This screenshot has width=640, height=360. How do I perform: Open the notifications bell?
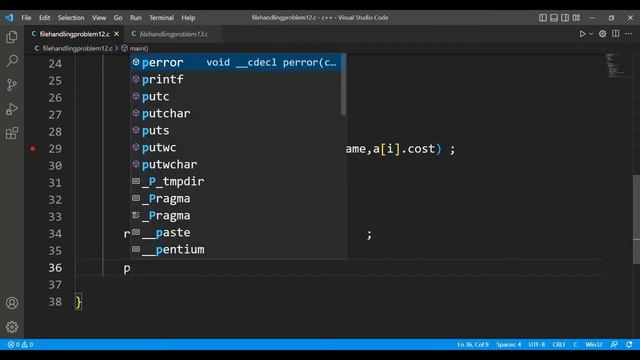coord(629,344)
